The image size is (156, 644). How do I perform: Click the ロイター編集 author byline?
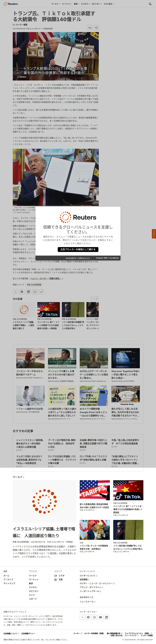pyautogui.click(x=22, y=25)
